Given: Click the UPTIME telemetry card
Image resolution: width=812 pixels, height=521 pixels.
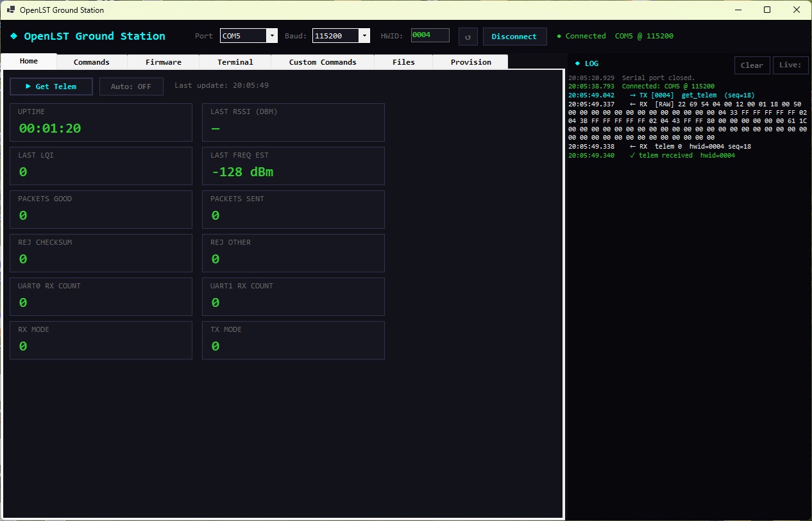Looking at the screenshot, I should point(101,122).
